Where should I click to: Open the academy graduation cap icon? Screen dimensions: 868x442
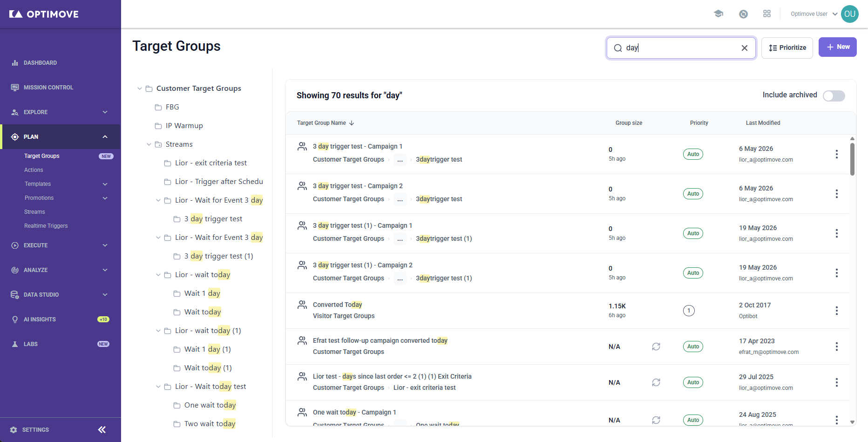(x=719, y=14)
